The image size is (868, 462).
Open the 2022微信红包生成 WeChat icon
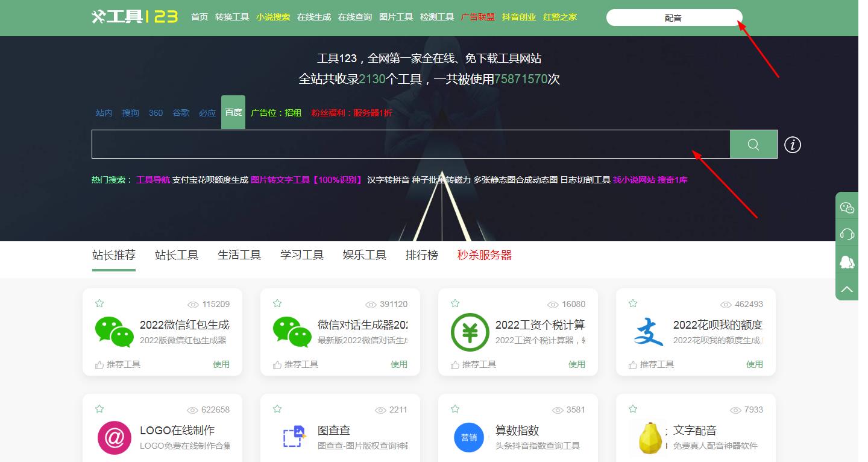pyautogui.click(x=113, y=332)
